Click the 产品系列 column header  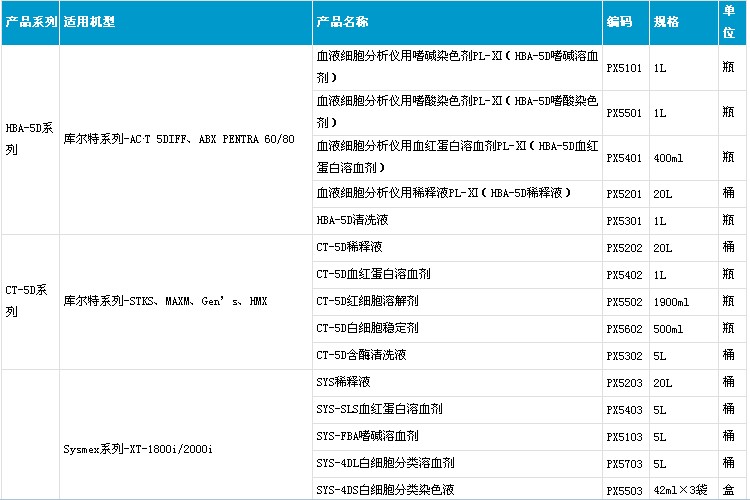tap(30, 21)
